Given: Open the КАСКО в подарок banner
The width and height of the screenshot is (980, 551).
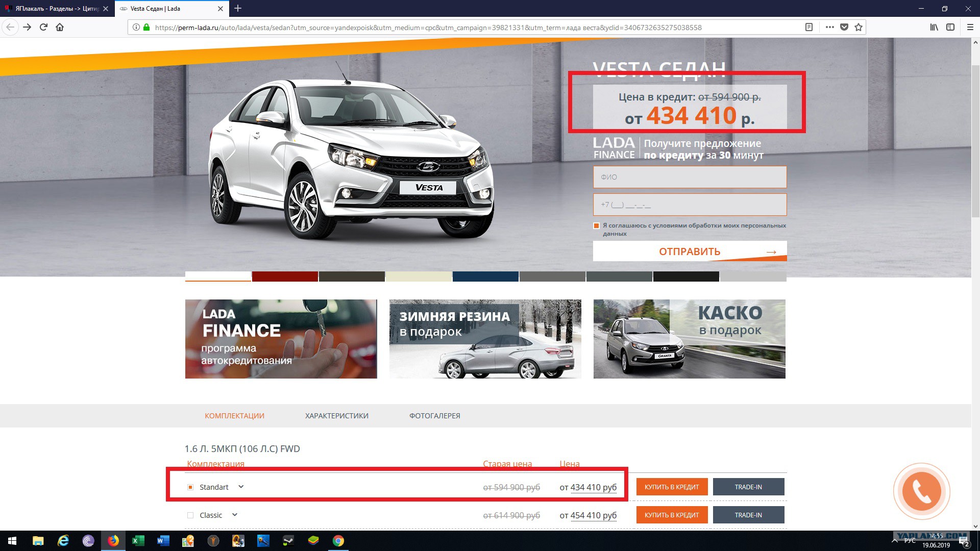Looking at the screenshot, I should click(x=690, y=339).
